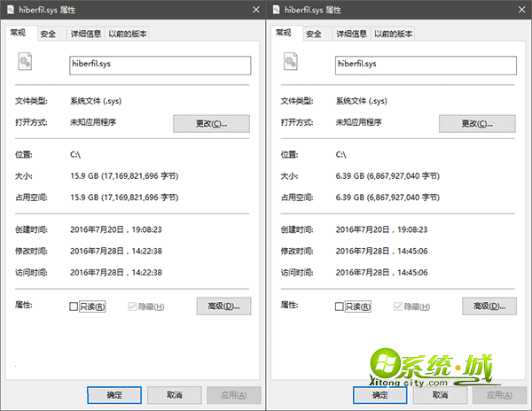
Task: Toggle 隐藏(H) checkbox in left window
Action: coord(132,306)
